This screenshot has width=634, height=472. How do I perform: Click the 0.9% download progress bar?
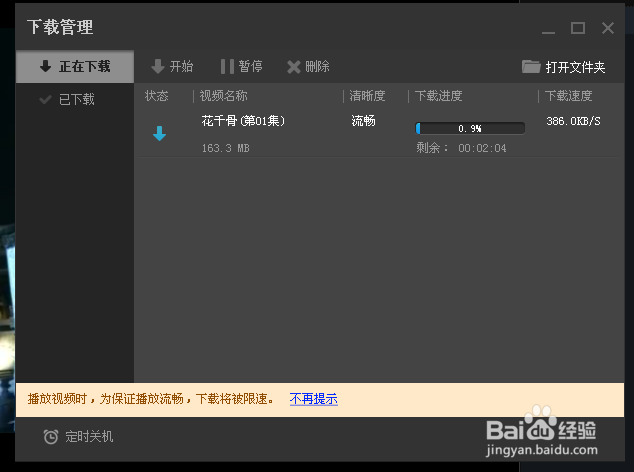click(x=470, y=128)
